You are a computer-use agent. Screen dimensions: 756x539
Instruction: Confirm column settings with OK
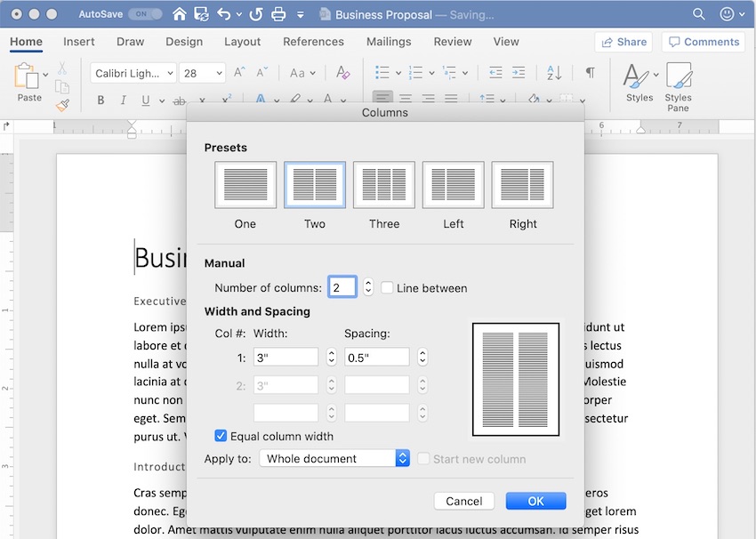535,501
